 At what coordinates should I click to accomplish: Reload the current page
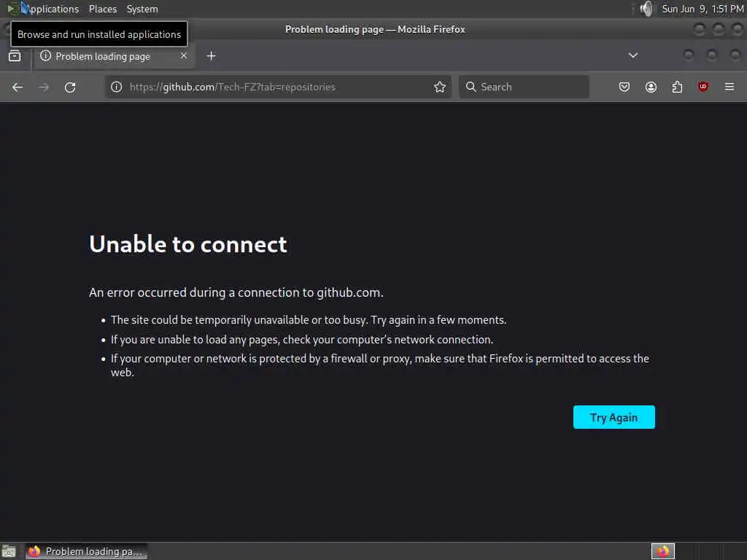[70, 87]
